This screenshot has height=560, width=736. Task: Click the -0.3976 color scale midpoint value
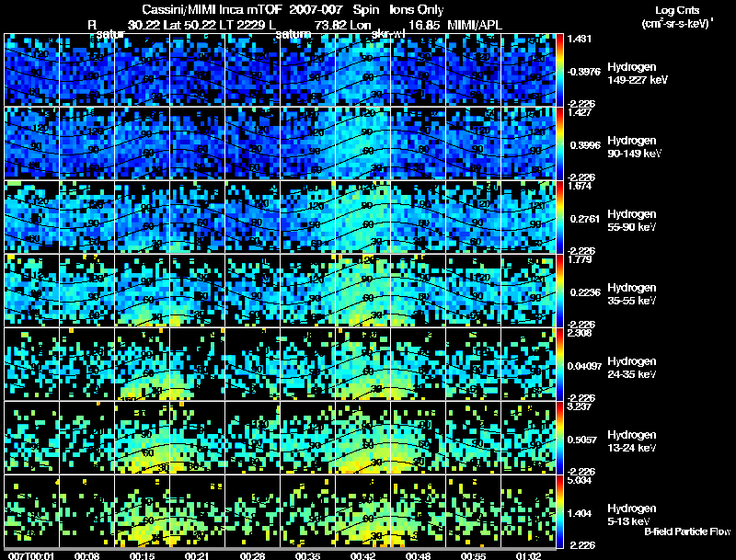(x=584, y=72)
